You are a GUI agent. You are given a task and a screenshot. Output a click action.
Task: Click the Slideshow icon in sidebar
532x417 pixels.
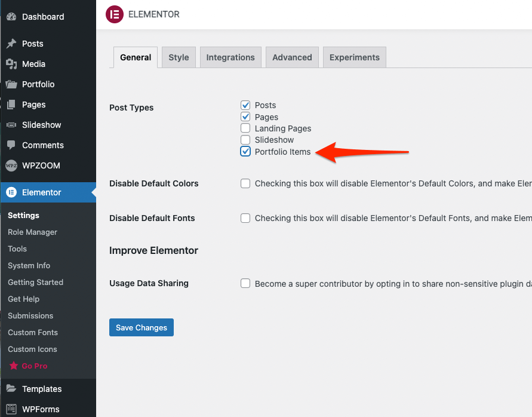(11, 125)
